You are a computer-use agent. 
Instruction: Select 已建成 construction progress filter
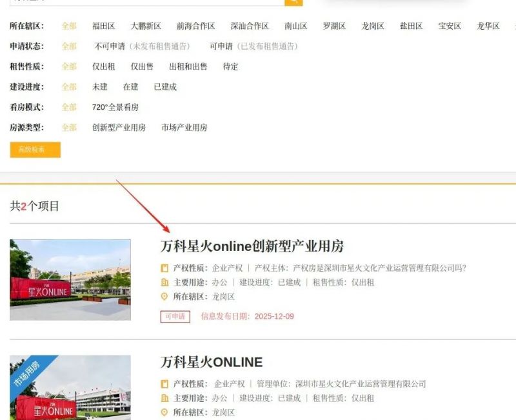click(x=164, y=86)
